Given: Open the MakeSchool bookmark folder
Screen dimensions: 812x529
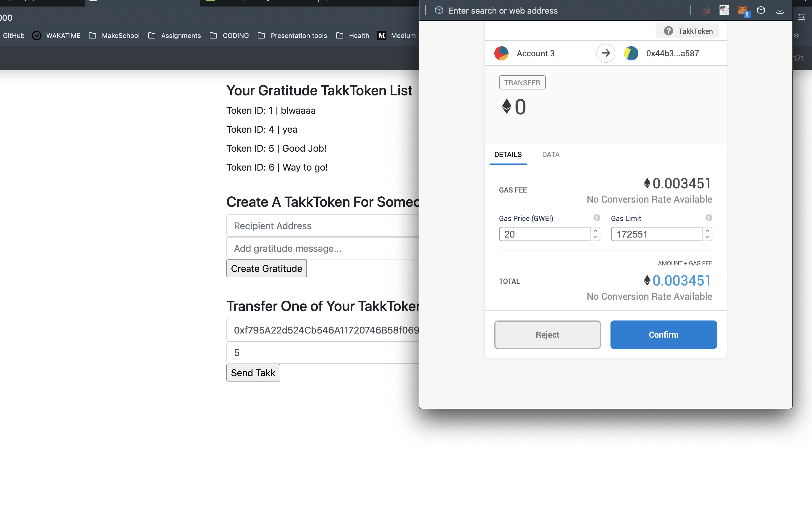Looking at the screenshot, I should (x=114, y=36).
